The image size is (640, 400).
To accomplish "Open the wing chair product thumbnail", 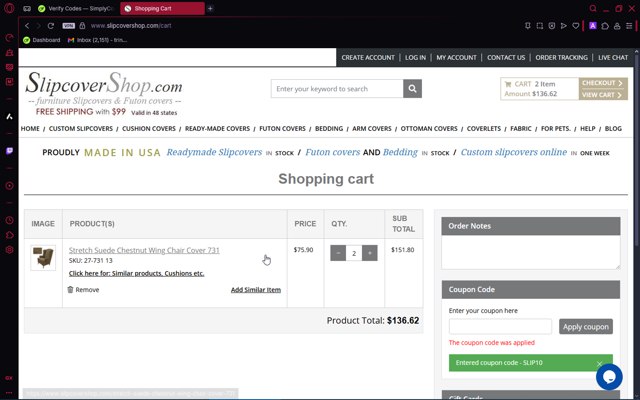I will (x=43, y=258).
